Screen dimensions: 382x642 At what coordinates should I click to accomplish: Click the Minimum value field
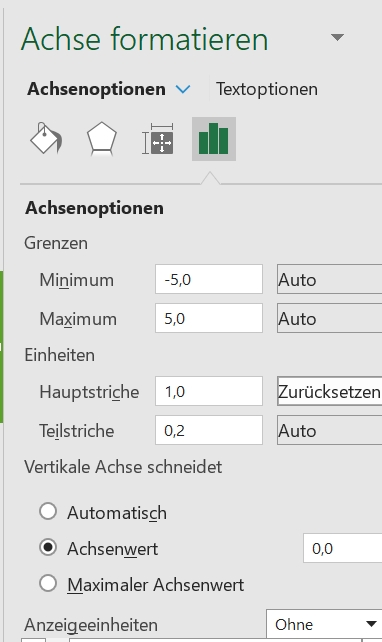209,279
